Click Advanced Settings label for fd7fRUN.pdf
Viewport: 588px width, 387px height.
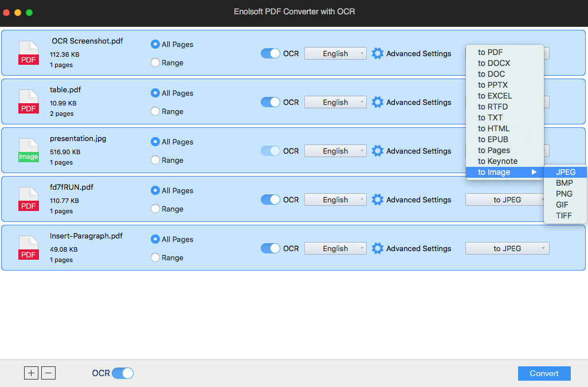418,200
